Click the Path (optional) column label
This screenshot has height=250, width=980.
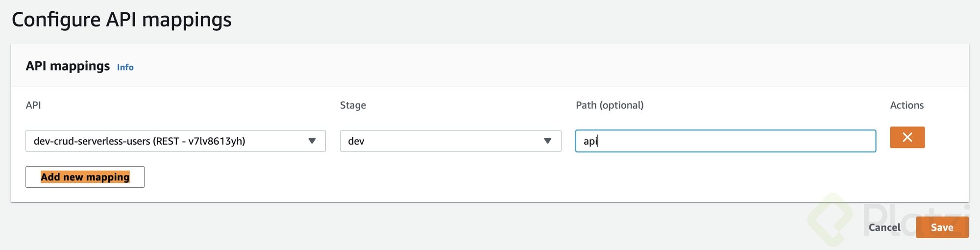click(610, 105)
